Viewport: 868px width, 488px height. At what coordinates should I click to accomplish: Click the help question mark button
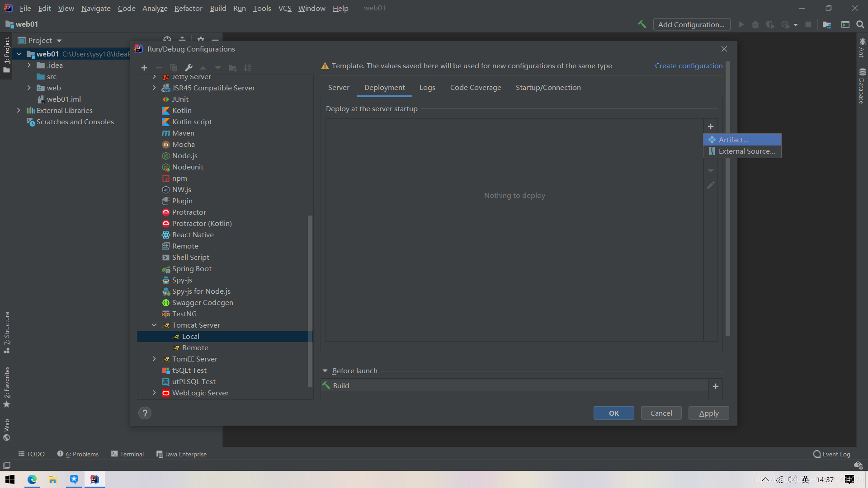coord(145,413)
